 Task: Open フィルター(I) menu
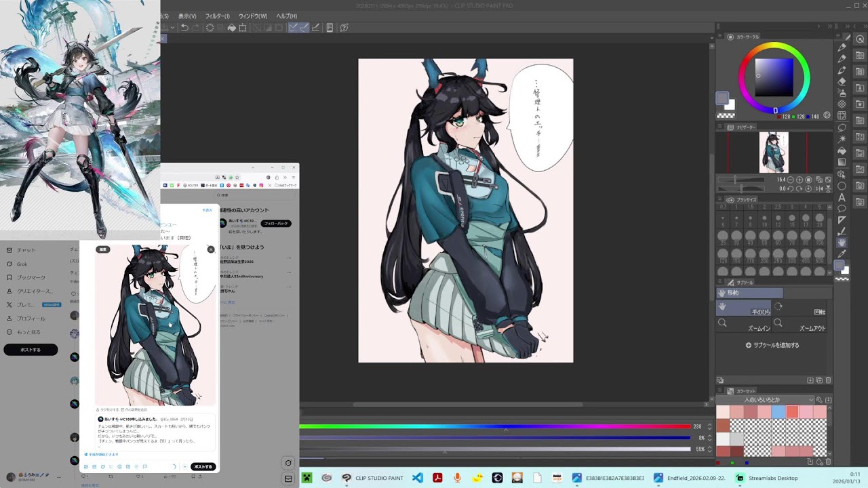[x=217, y=16]
